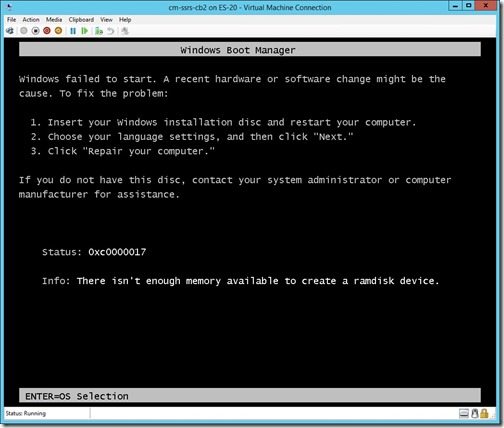Open the File menu
Viewport: 504px width, 428px height.
11,20
